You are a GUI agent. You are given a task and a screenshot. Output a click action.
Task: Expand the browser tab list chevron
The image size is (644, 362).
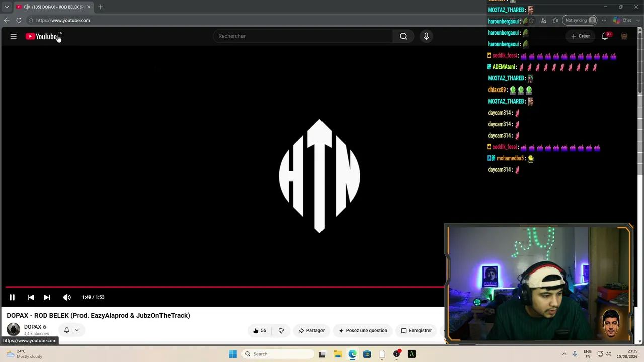(7, 7)
